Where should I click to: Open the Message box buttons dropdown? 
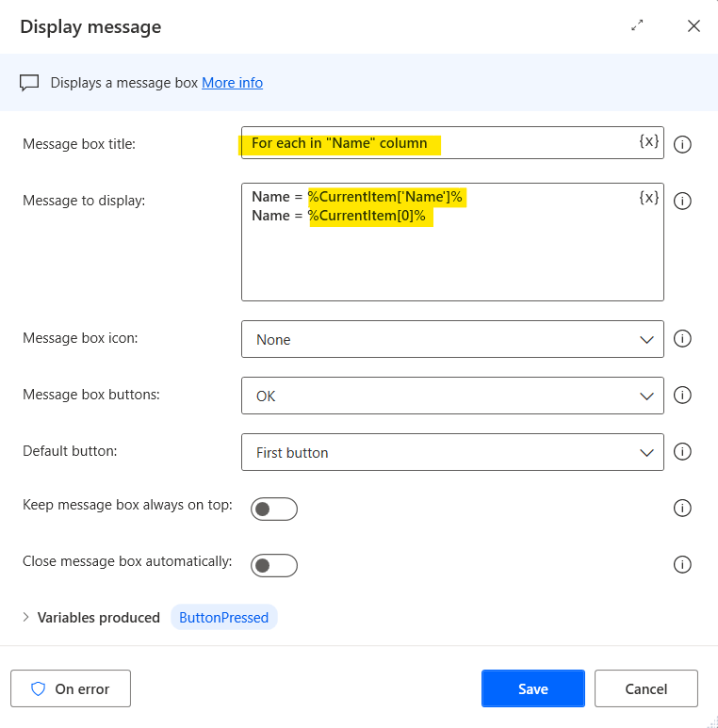[x=452, y=396]
